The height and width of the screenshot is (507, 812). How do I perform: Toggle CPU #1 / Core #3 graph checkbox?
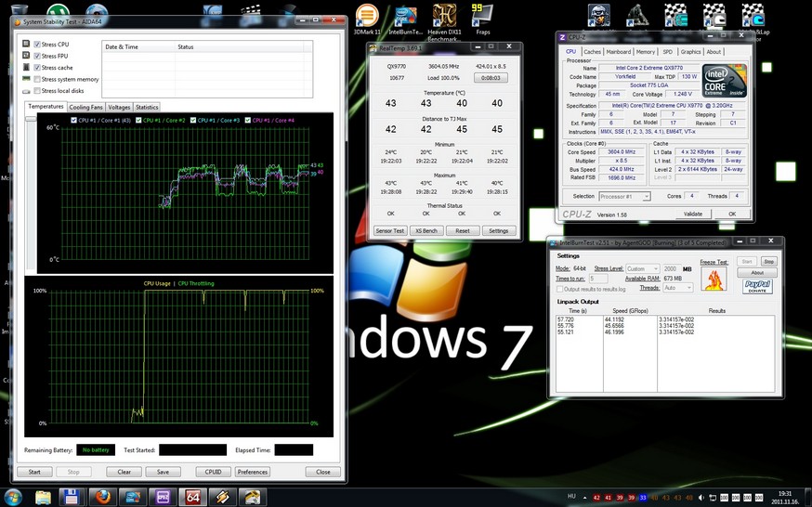(193, 120)
